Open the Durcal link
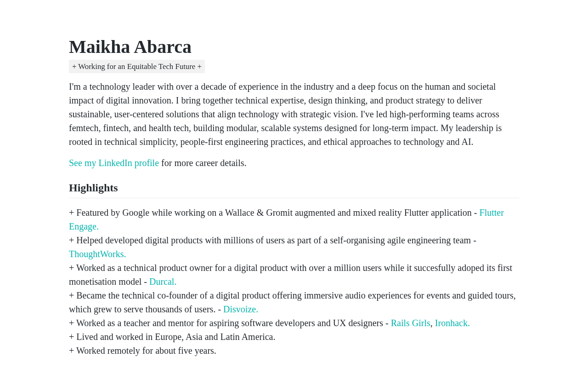 click(x=163, y=282)
